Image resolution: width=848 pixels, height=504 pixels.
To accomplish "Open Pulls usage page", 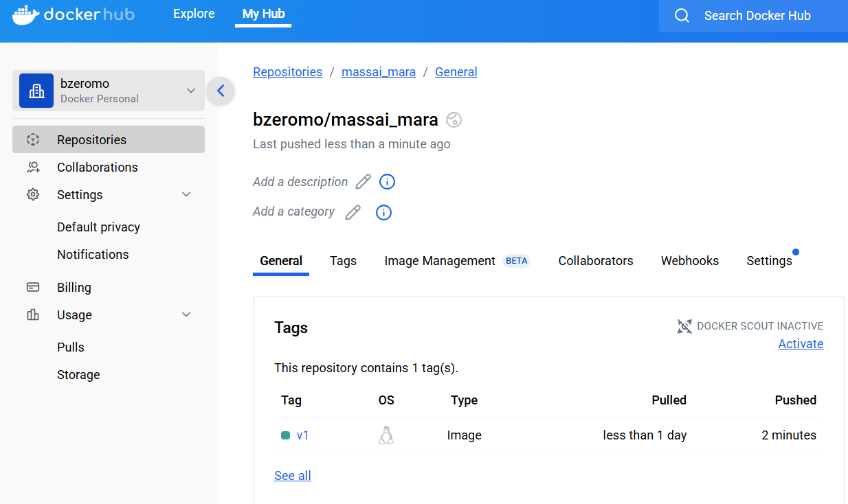I will coord(71,347).
